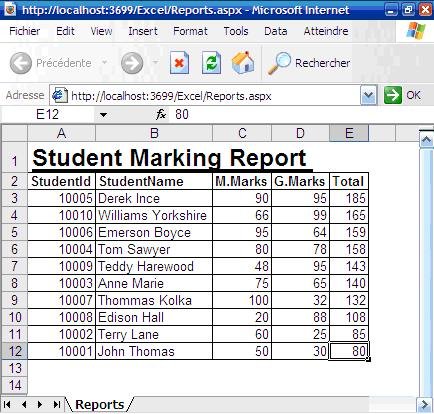The image size is (434, 414).
Task: Click the green OK go button
Action: 393,95
